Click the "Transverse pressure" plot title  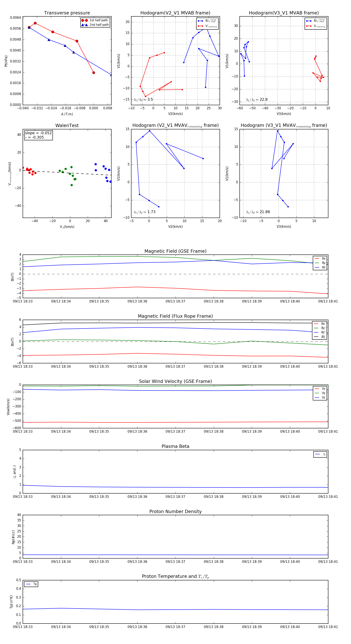pos(67,13)
